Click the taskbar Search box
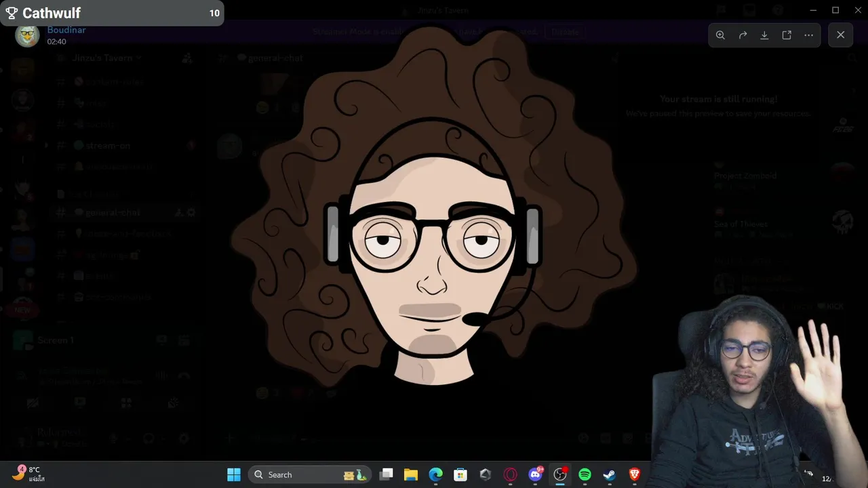The width and height of the screenshot is (868, 488). (309, 474)
